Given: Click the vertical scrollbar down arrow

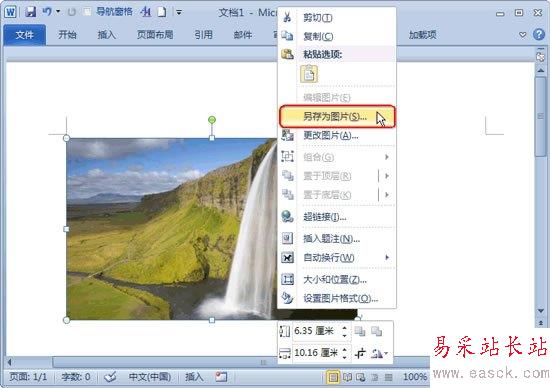Looking at the screenshot, I should click(x=541, y=311).
